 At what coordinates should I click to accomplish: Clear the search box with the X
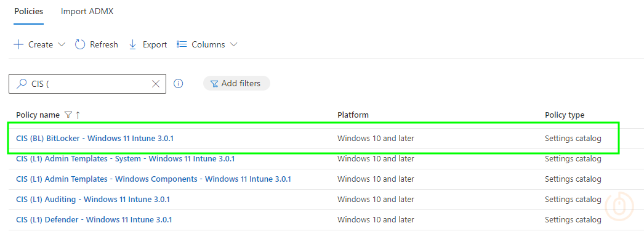[x=156, y=84]
